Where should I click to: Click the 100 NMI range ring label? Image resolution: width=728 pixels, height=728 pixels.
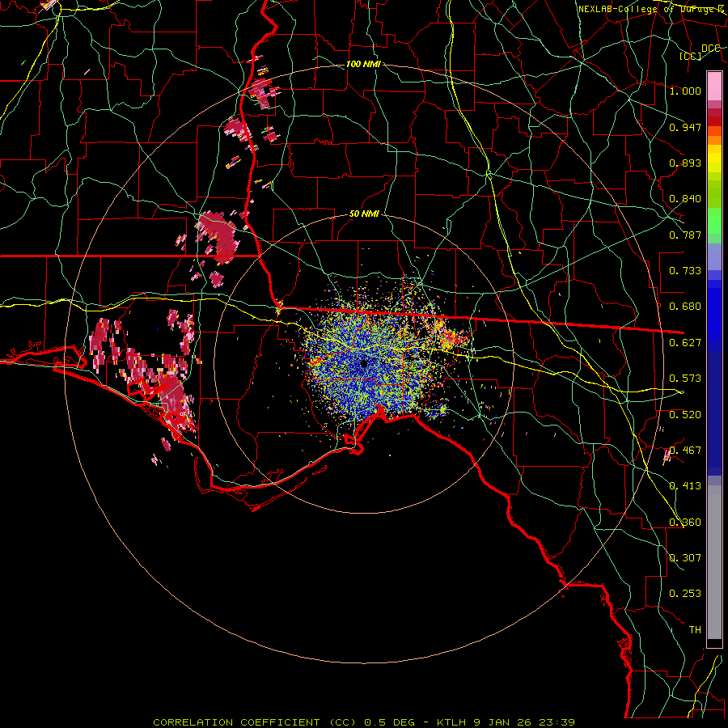363,64
